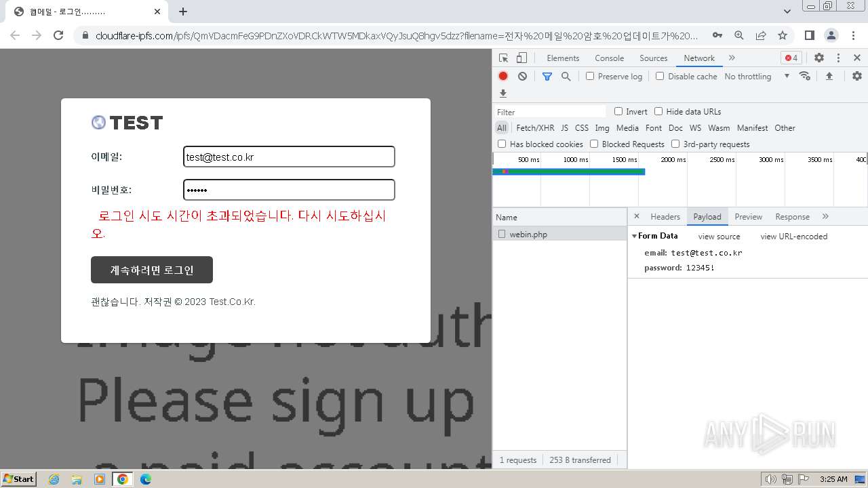Click the address bar URL
Viewport: 868px width, 488px height.
coord(397,35)
